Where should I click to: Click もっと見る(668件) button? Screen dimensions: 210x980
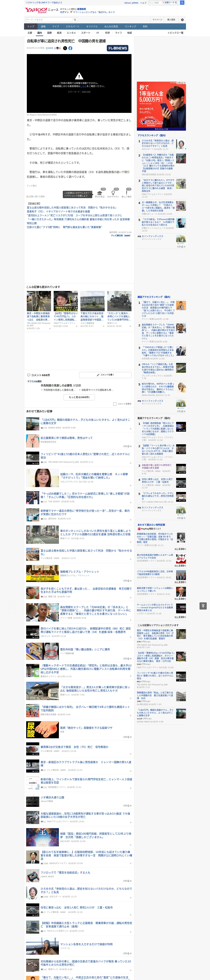pos(79,397)
